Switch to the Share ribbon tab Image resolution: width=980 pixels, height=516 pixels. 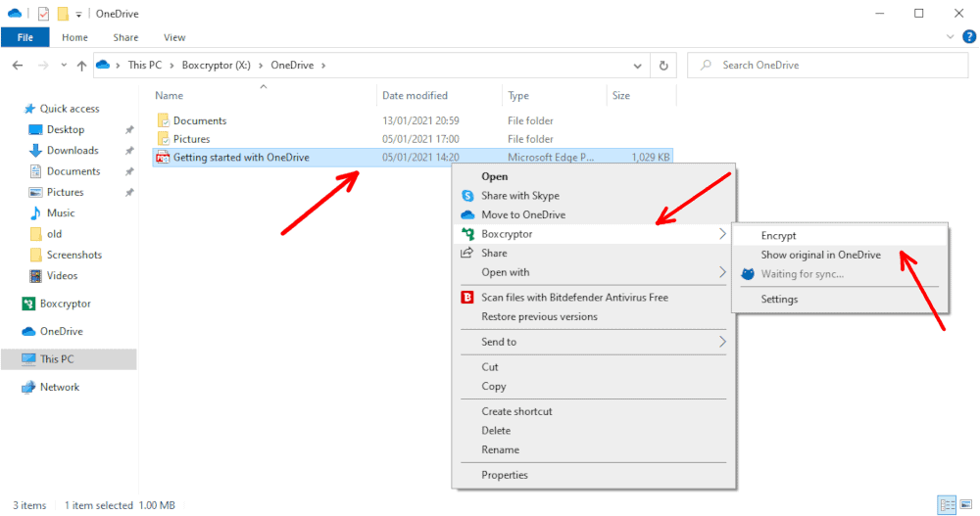[125, 37]
